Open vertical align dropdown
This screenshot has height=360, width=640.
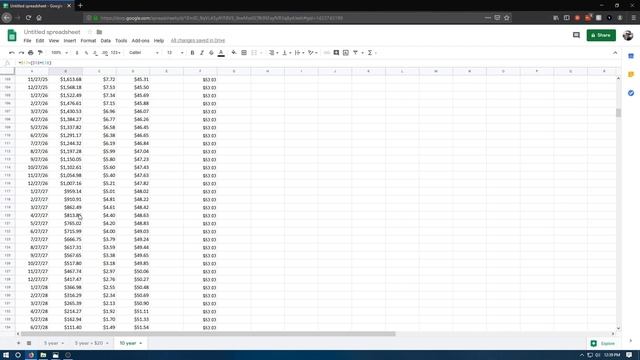click(286, 53)
